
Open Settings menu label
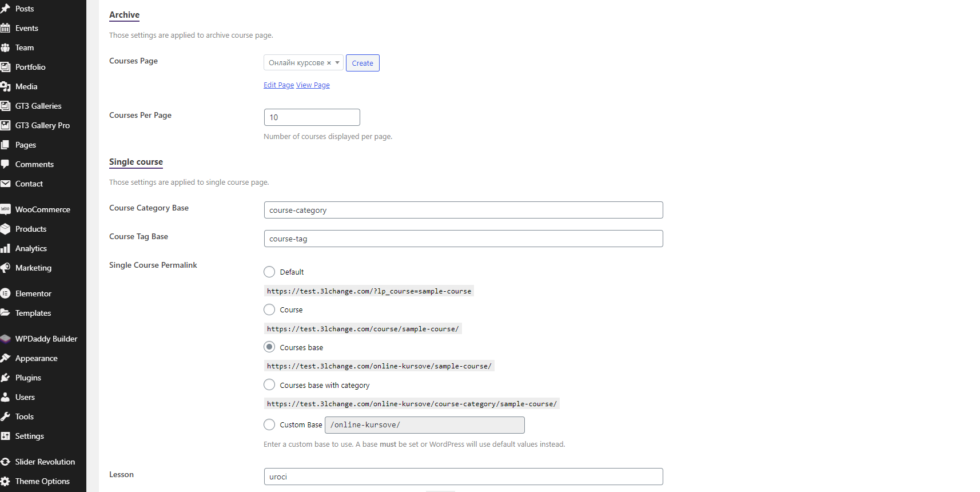click(30, 436)
